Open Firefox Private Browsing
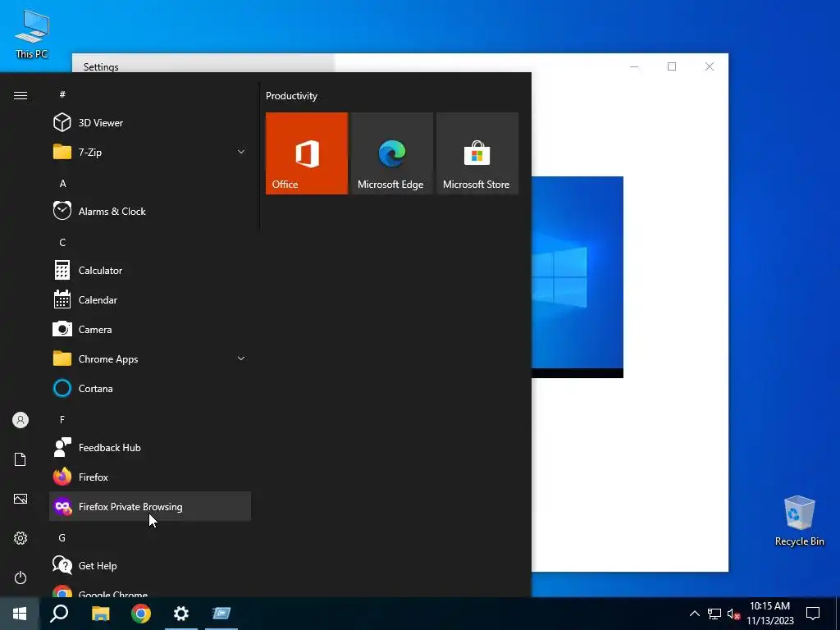The width and height of the screenshot is (840, 630). [150, 506]
